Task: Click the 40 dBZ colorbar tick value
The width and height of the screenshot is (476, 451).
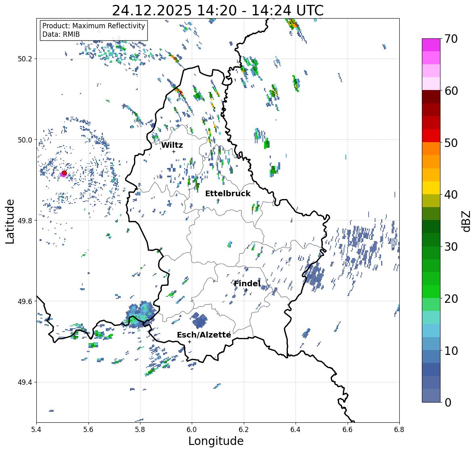Action: pos(451,195)
